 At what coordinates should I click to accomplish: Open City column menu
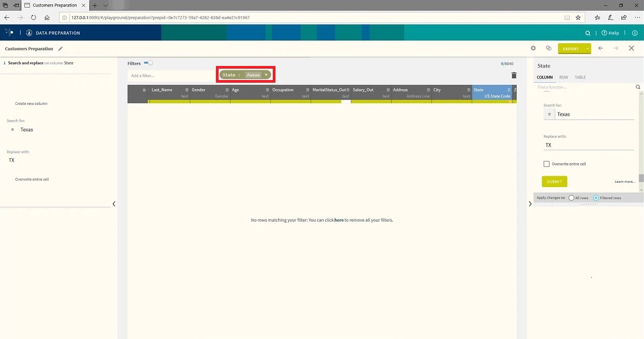click(x=468, y=90)
